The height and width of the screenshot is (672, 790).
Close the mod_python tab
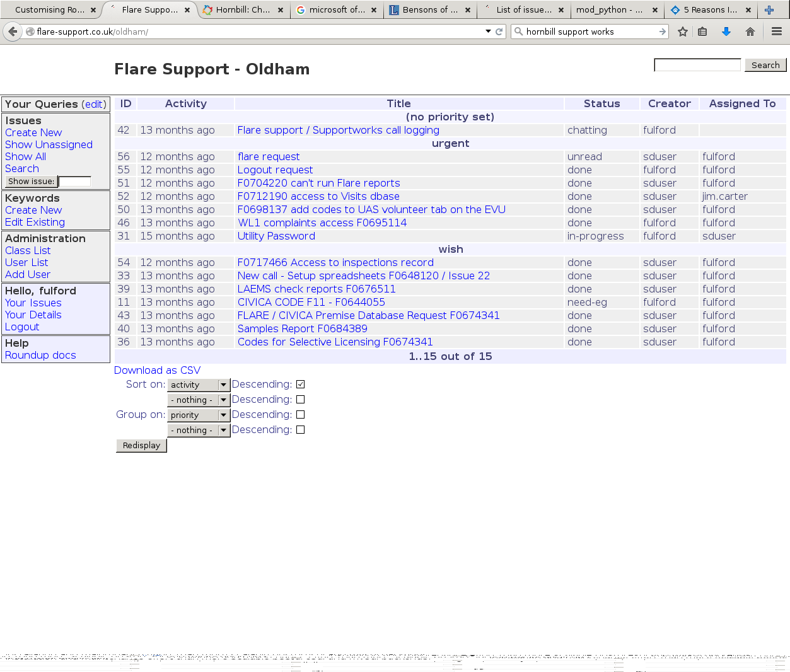[x=655, y=10]
